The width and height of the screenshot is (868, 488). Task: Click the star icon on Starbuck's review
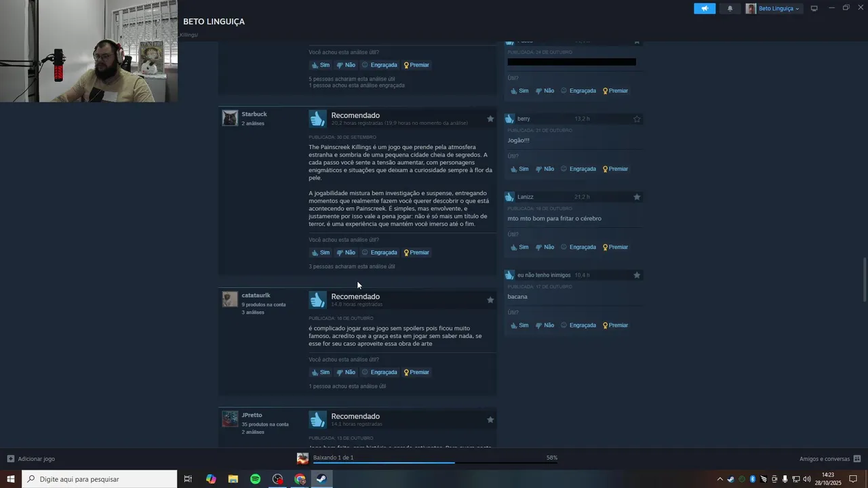490,119
